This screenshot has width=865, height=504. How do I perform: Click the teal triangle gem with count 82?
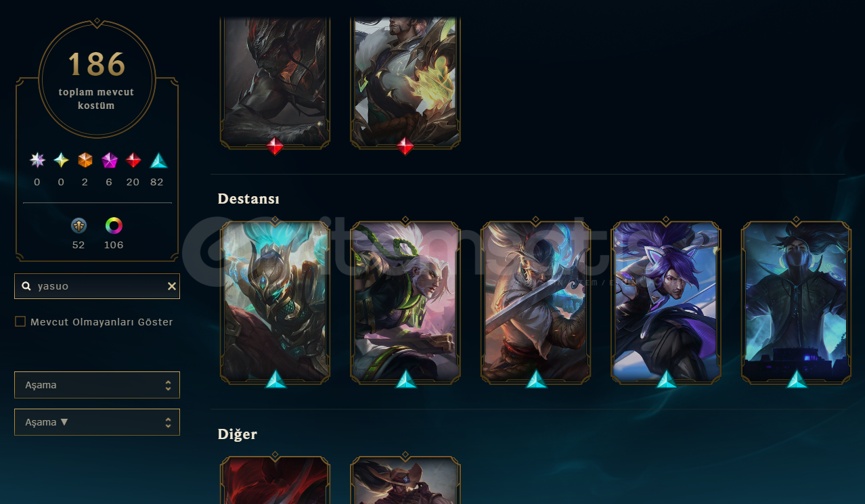point(158,160)
